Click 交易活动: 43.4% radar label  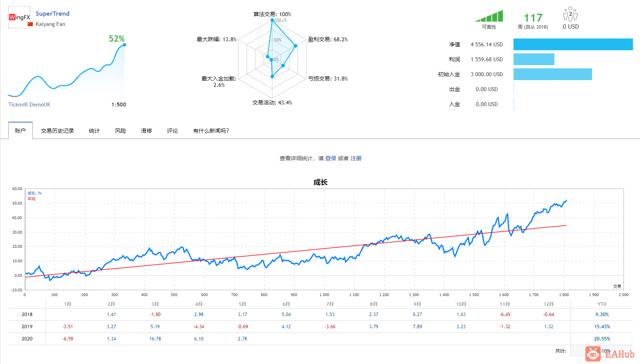[272, 102]
